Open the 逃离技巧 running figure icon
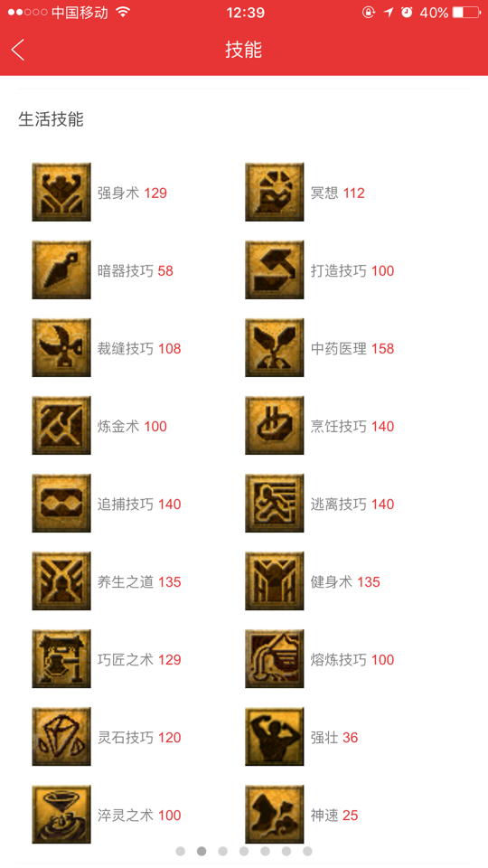The width and height of the screenshot is (488, 868). (275, 504)
